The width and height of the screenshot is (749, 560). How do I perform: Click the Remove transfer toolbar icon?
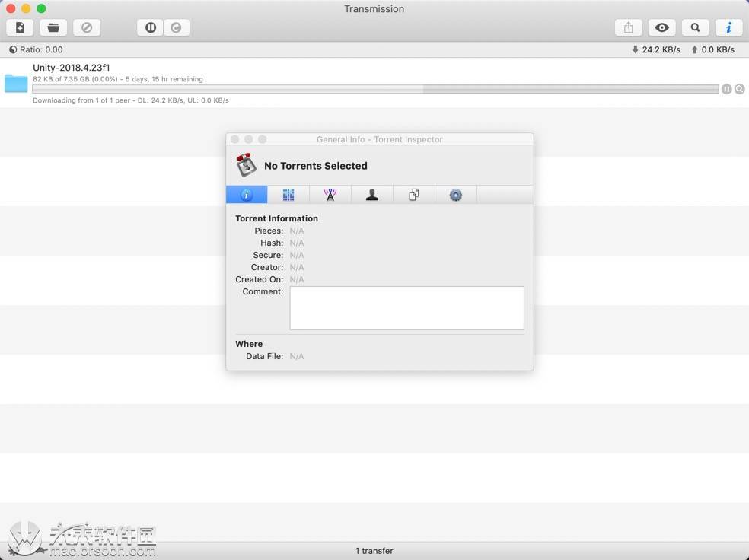pos(87,27)
